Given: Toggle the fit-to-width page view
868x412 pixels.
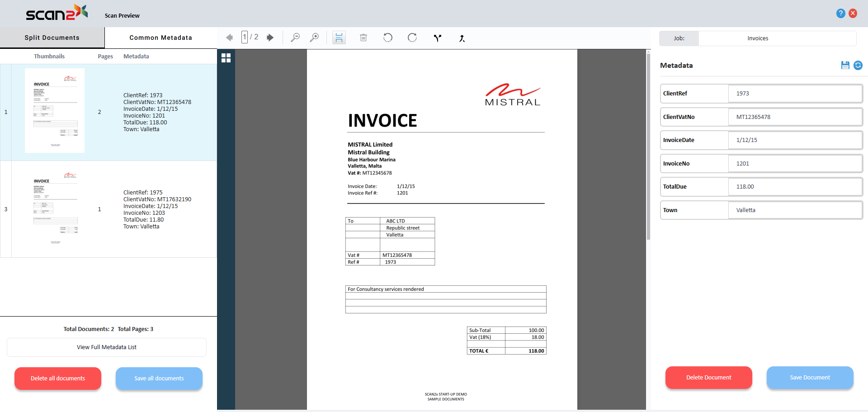Looking at the screenshot, I should (339, 38).
